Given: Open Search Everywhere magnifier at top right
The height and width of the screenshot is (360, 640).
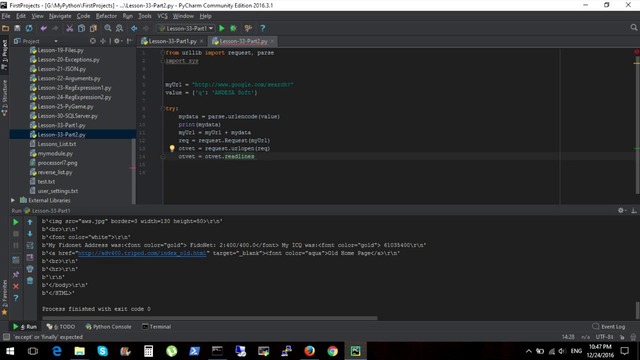Looking at the screenshot, I should (633, 28).
